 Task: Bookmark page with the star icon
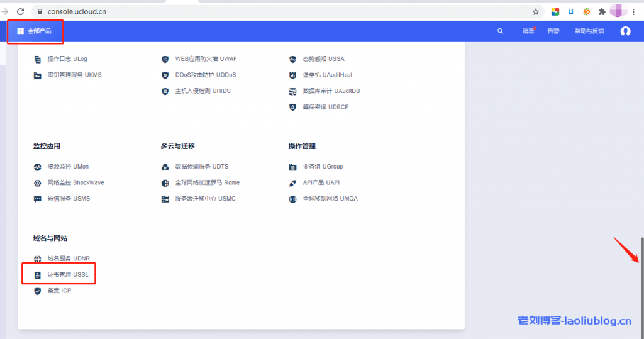(536, 11)
